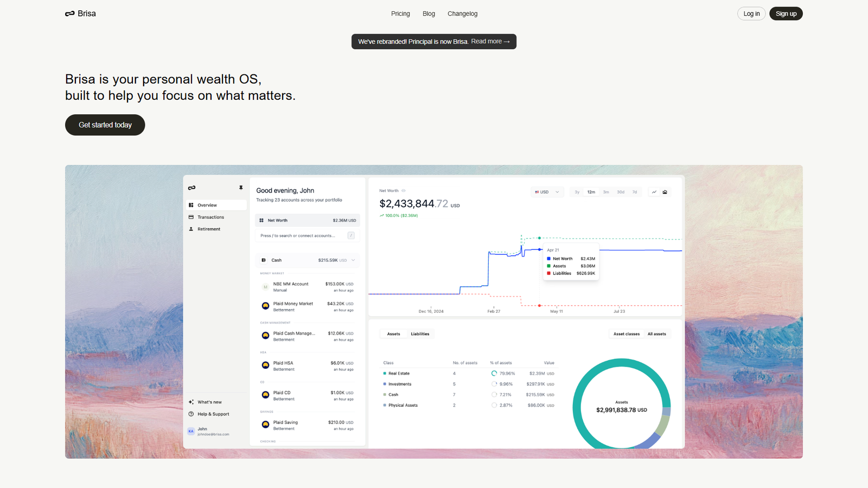Click the Investments percentage ring icon

(494, 384)
